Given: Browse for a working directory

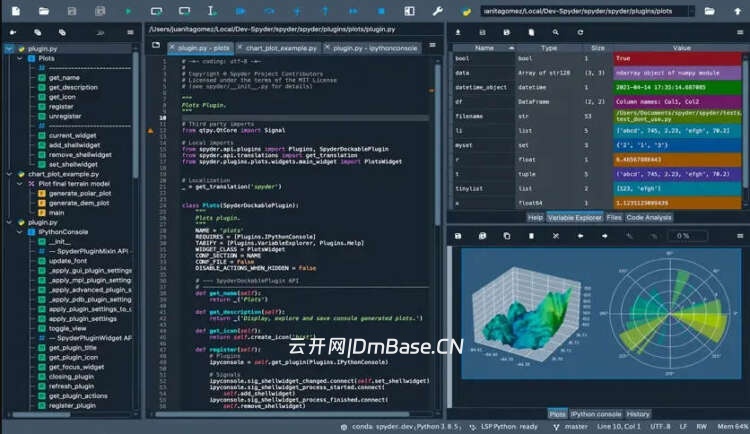Looking at the screenshot, I should click(709, 11).
